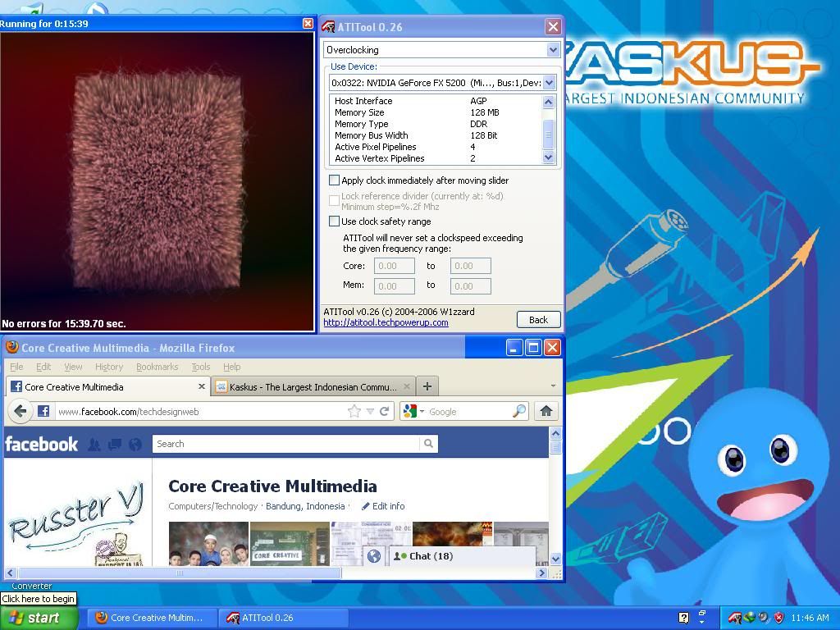Viewport: 840px width, 630px height.
Task: Open the family photo thumbnail
Action: point(208,545)
